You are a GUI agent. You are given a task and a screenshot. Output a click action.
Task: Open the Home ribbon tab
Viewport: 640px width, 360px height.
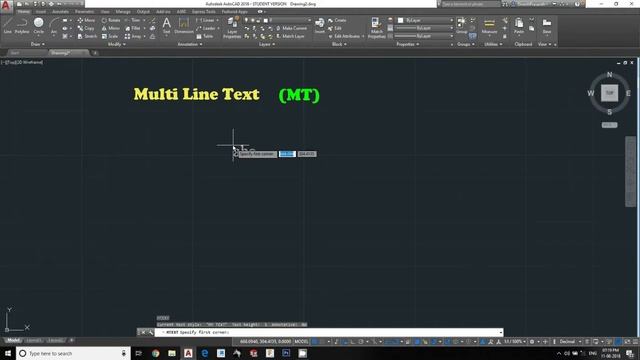click(23, 11)
